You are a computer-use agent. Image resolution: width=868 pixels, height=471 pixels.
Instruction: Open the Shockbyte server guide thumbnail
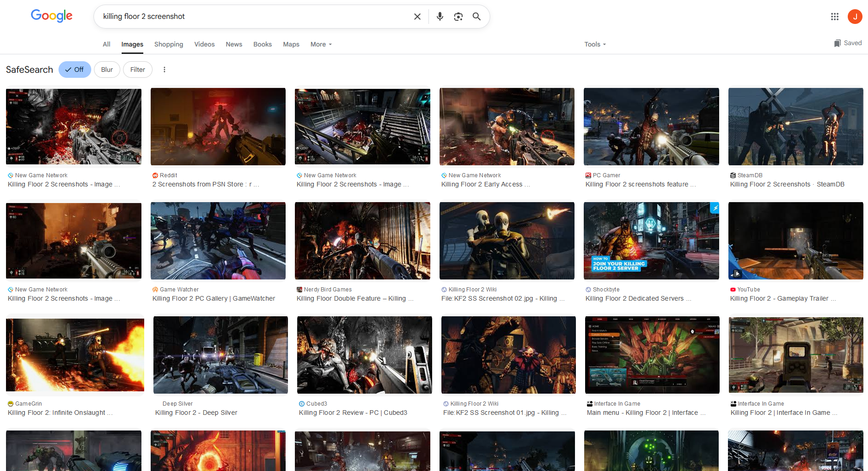pos(651,241)
